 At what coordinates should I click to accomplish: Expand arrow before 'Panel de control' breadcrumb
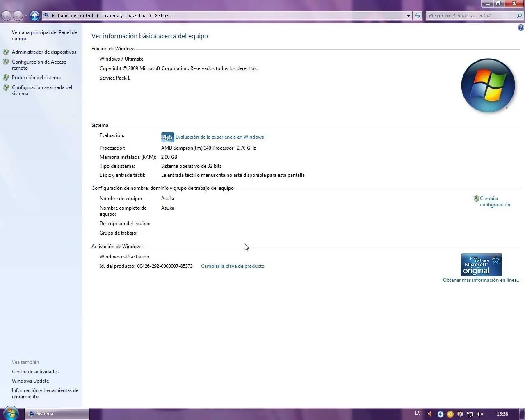click(x=53, y=16)
